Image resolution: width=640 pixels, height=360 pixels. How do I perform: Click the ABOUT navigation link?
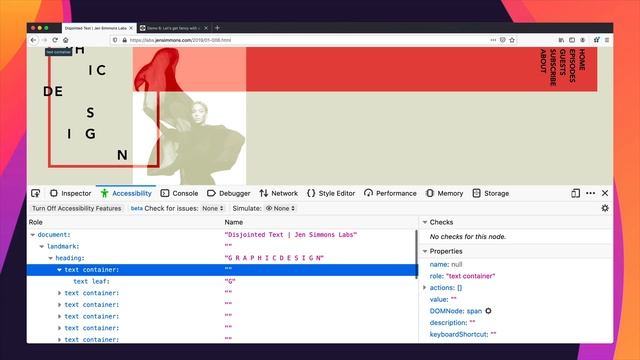click(x=543, y=61)
